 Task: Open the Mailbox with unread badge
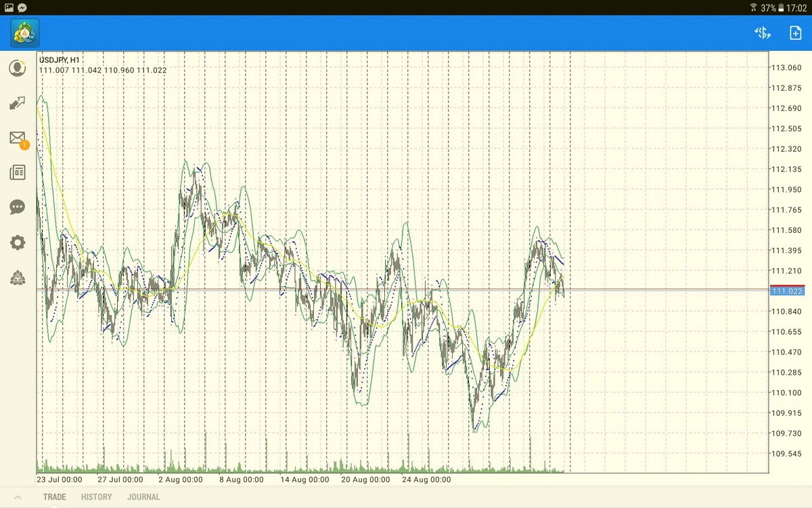[18, 138]
